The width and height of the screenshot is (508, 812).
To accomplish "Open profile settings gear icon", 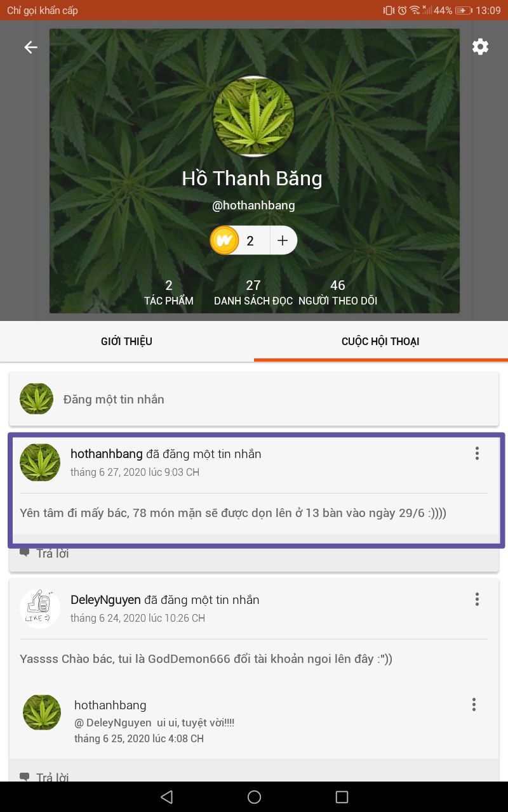I will pyautogui.click(x=480, y=46).
